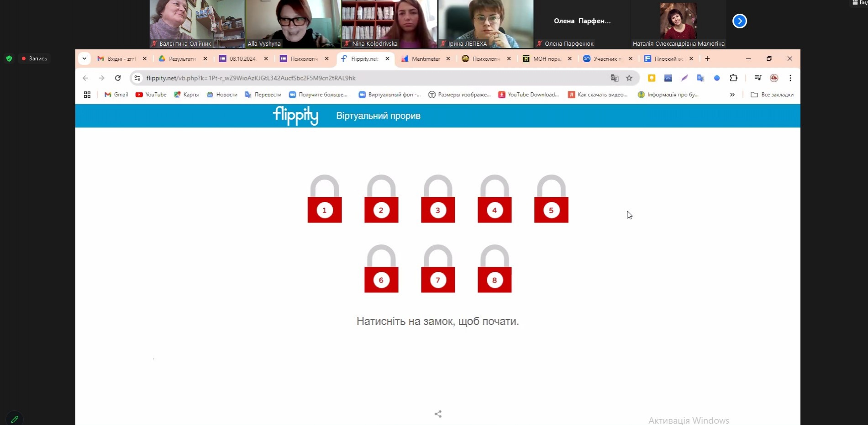Open the Word extension icon

tap(668, 78)
